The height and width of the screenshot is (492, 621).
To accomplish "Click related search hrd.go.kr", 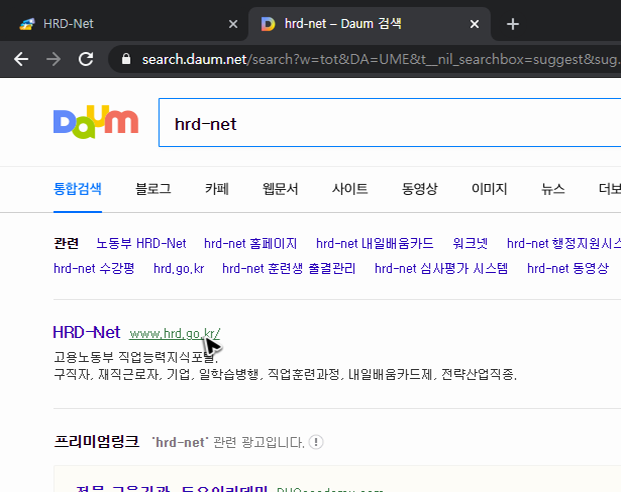I will (179, 269).
